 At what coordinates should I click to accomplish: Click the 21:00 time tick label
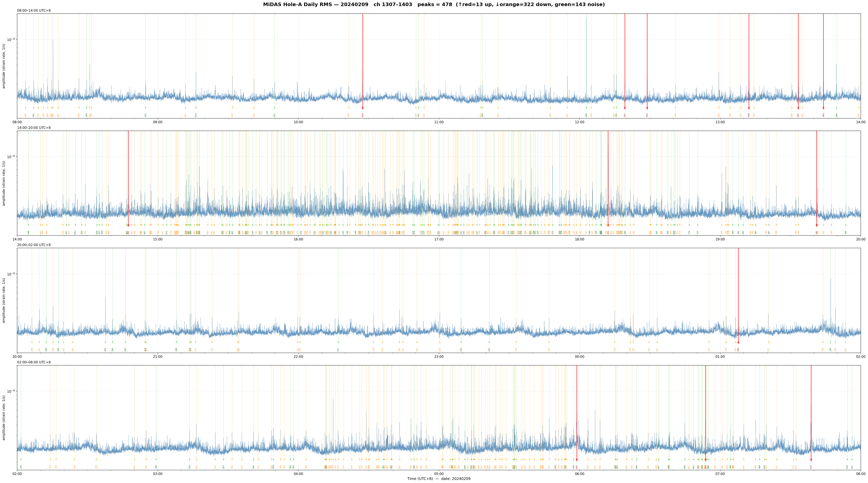pos(158,356)
